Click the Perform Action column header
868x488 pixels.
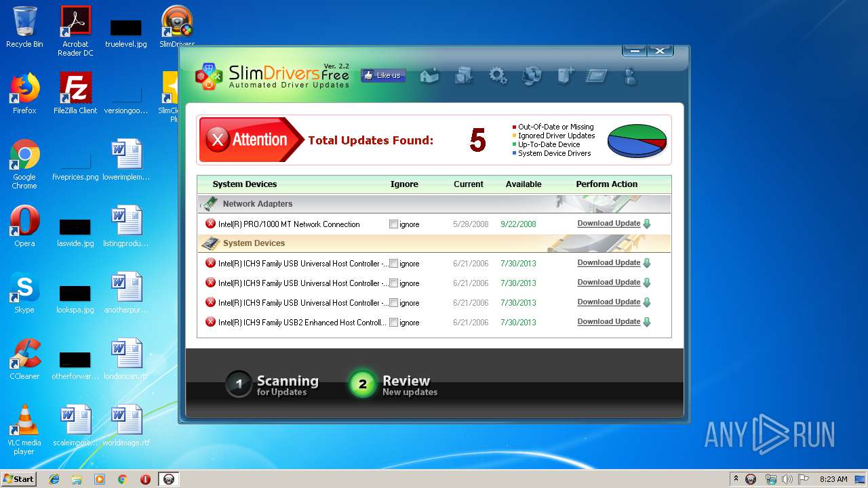pyautogui.click(x=607, y=184)
